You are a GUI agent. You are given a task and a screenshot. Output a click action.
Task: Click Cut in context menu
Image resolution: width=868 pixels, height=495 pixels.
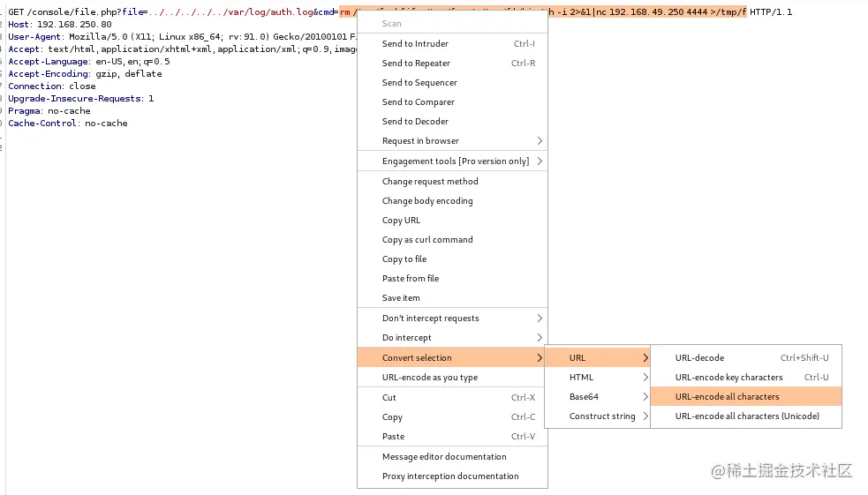coord(452,398)
